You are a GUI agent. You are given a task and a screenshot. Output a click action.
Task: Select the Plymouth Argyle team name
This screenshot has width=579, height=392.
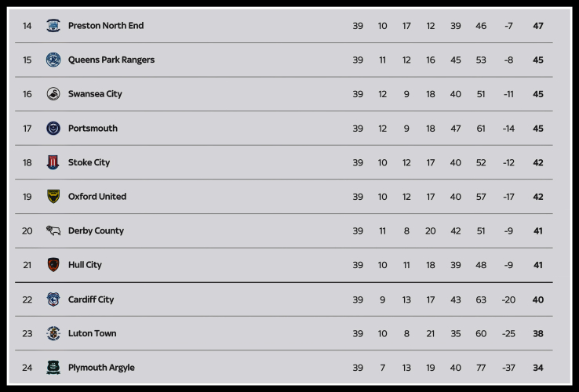click(101, 368)
